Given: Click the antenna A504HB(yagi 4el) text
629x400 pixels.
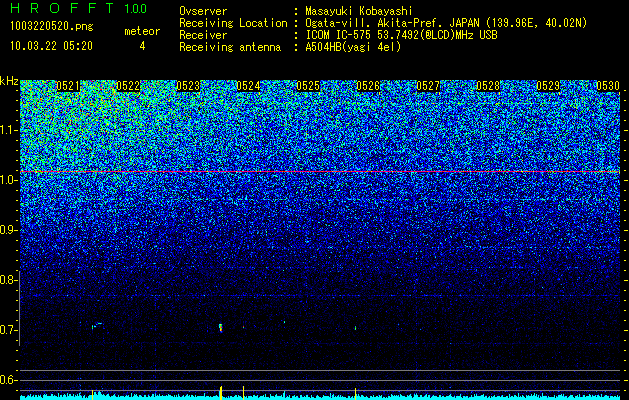Looking at the screenshot, I should tap(353, 47).
